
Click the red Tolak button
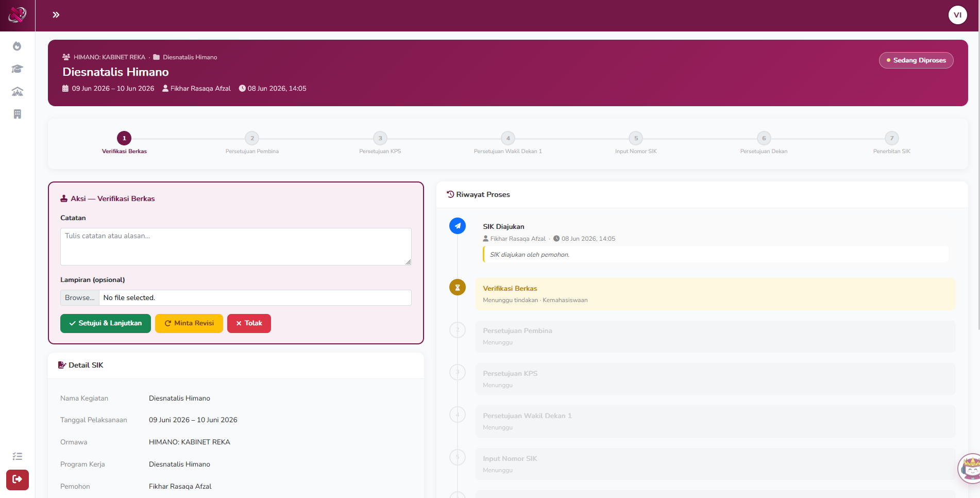click(249, 323)
